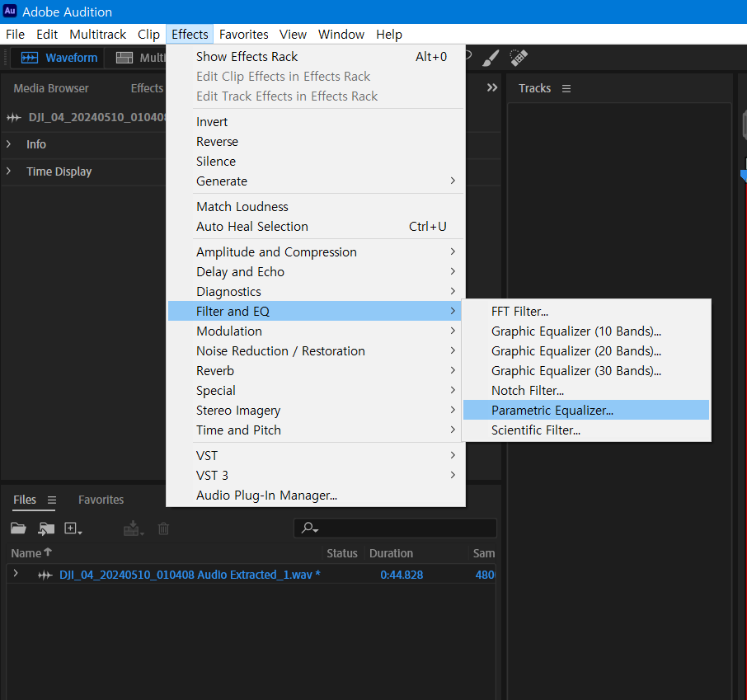Open the Favorites menu in menu bar
The width and height of the screenshot is (747, 700).
point(243,35)
